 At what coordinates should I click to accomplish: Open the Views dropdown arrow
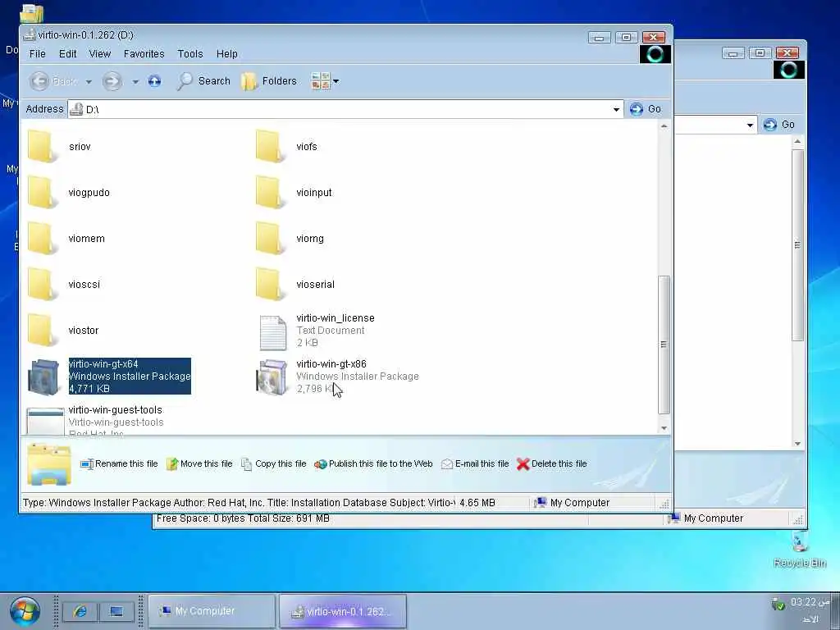pyautogui.click(x=336, y=81)
